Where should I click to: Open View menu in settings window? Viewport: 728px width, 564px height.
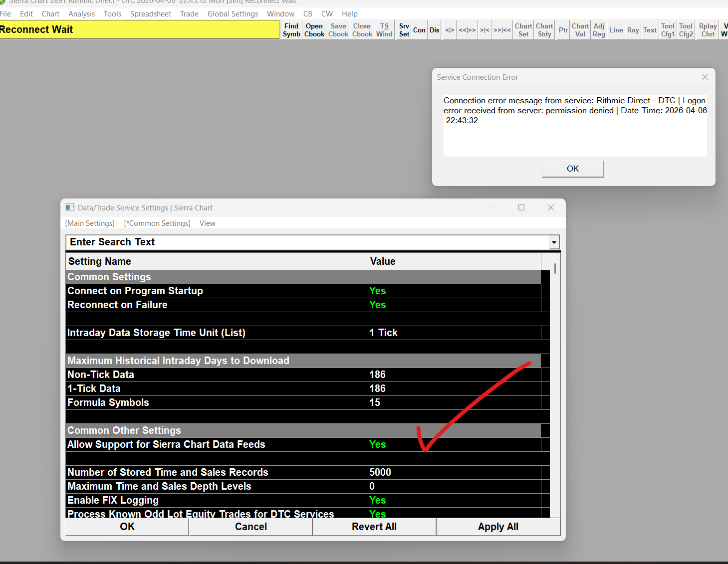pos(208,223)
